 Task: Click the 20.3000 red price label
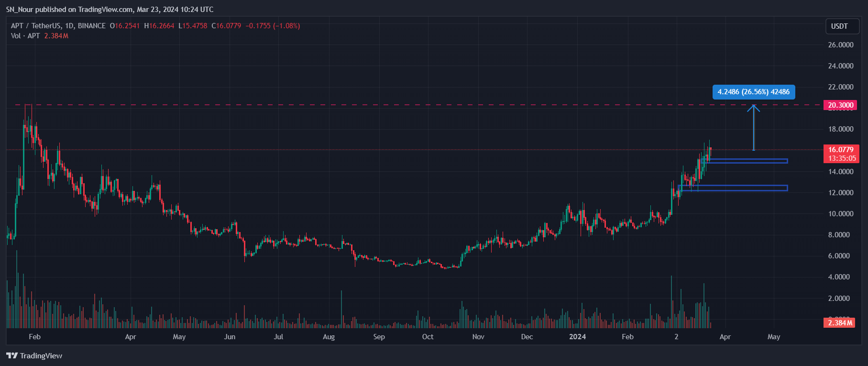click(x=840, y=105)
